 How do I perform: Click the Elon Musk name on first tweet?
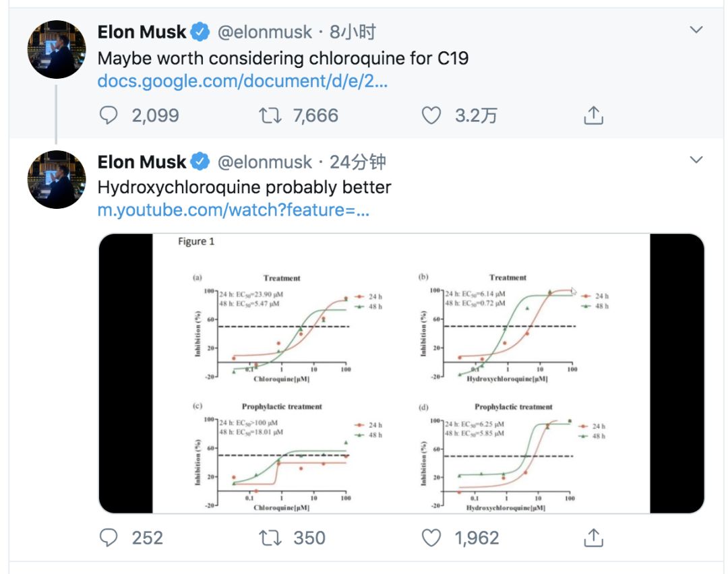142,32
